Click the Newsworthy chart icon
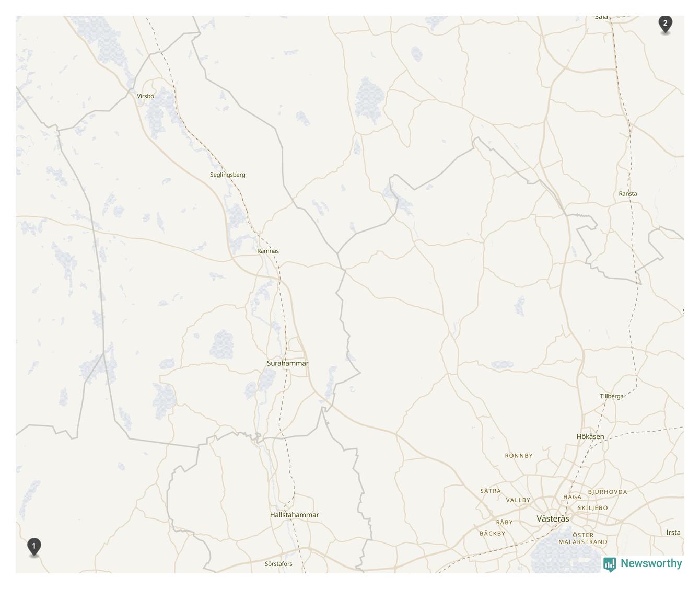The height and width of the screenshot is (589, 700). (610, 564)
